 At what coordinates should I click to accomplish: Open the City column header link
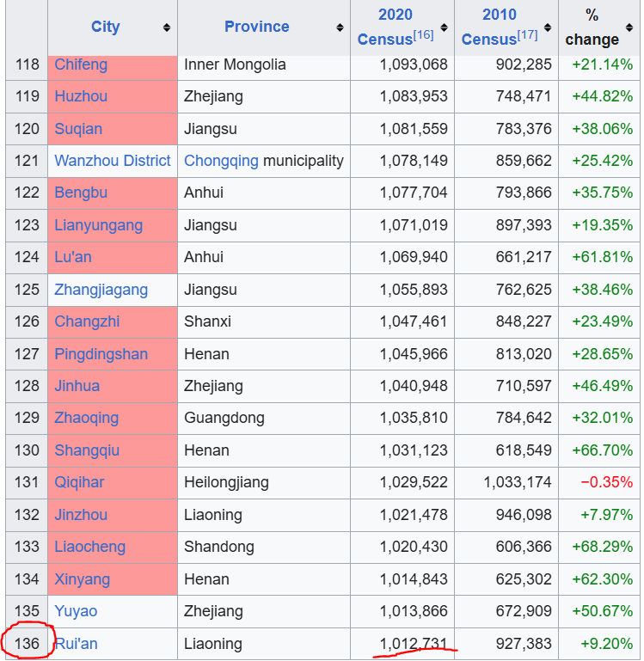[x=106, y=27]
